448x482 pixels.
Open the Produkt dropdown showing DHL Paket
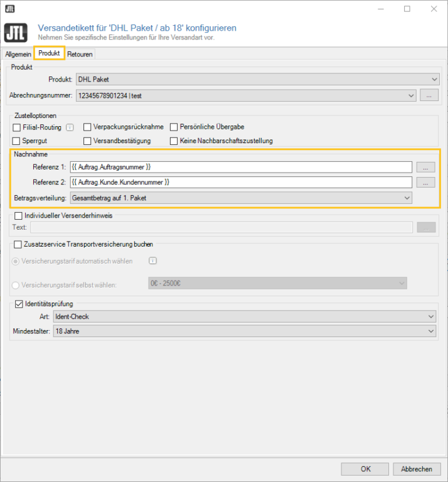click(257, 80)
